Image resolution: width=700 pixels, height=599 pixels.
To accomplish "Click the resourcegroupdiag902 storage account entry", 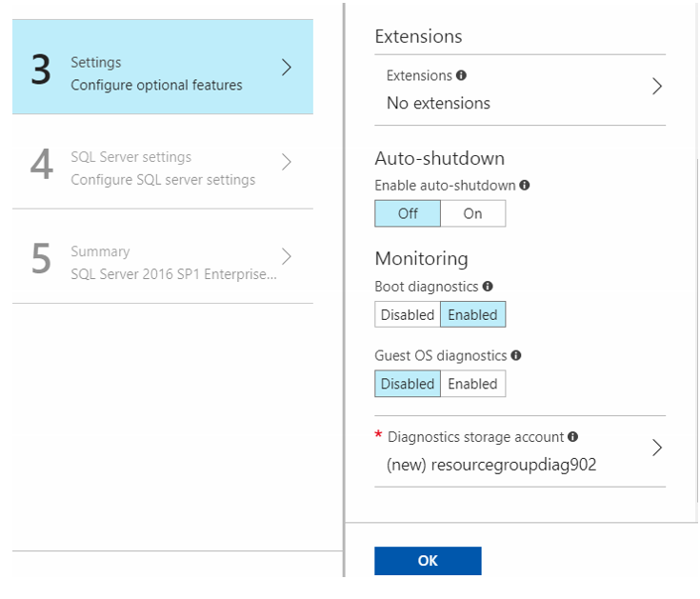I will pyautogui.click(x=491, y=465).
